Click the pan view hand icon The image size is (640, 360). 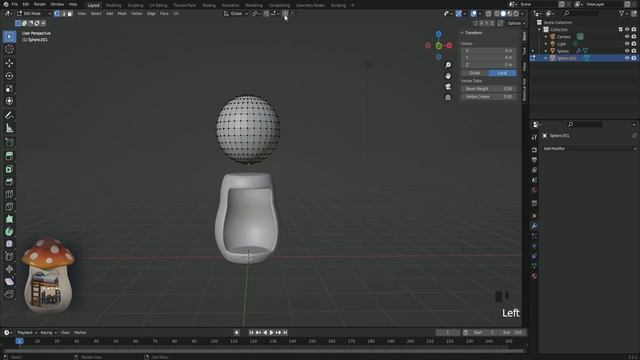pyautogui.click(x=448, y=76)
